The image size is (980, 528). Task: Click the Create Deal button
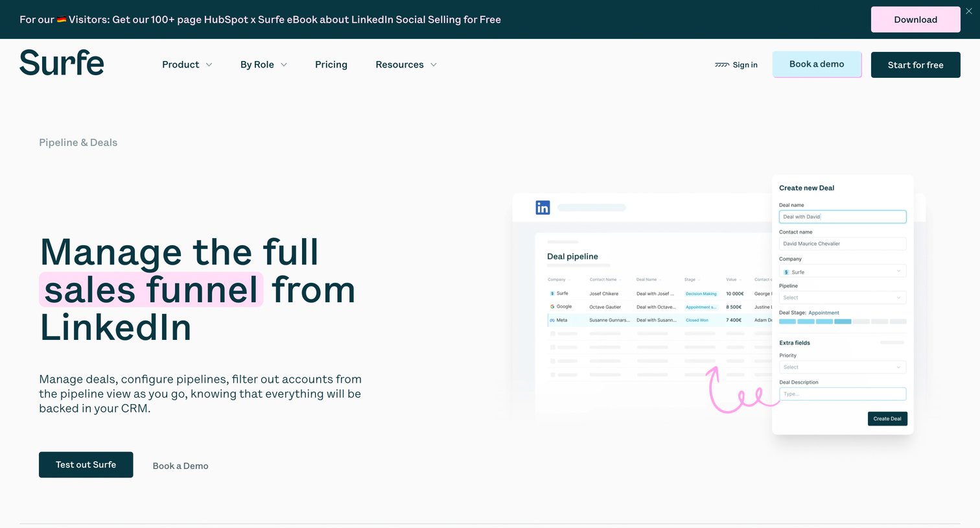887,418
